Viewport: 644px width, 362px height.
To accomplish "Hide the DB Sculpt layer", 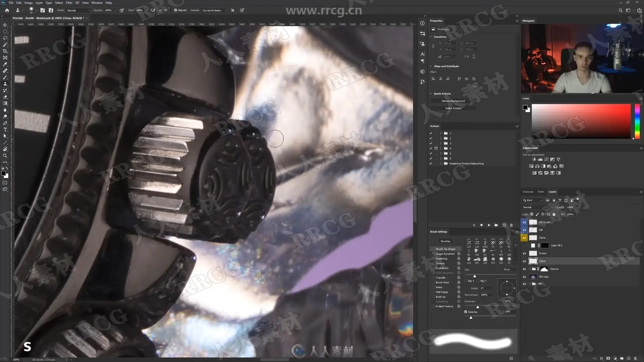I will pyautogui.click(x=524, y=222).
